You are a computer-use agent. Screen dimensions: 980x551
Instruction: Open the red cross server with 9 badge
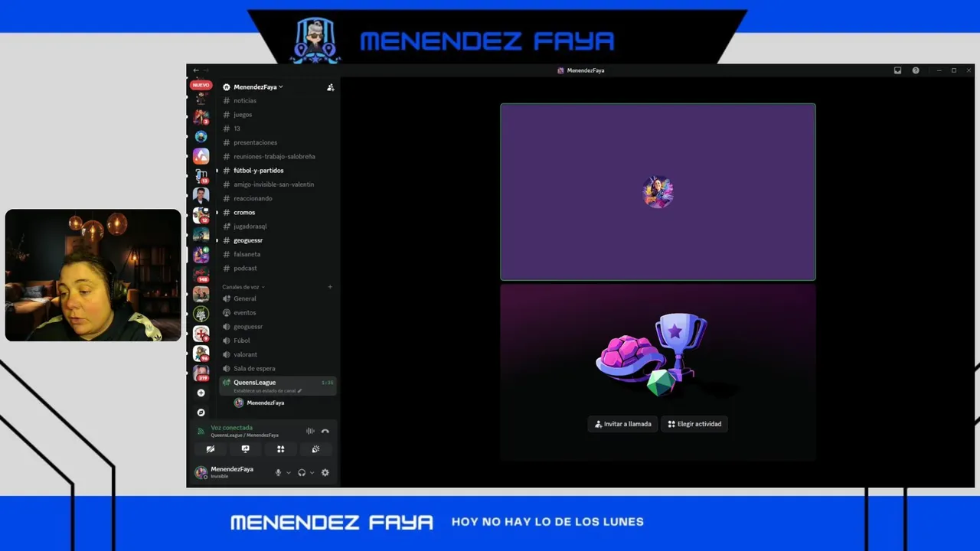pyautogui.click(x=201, y=334)
